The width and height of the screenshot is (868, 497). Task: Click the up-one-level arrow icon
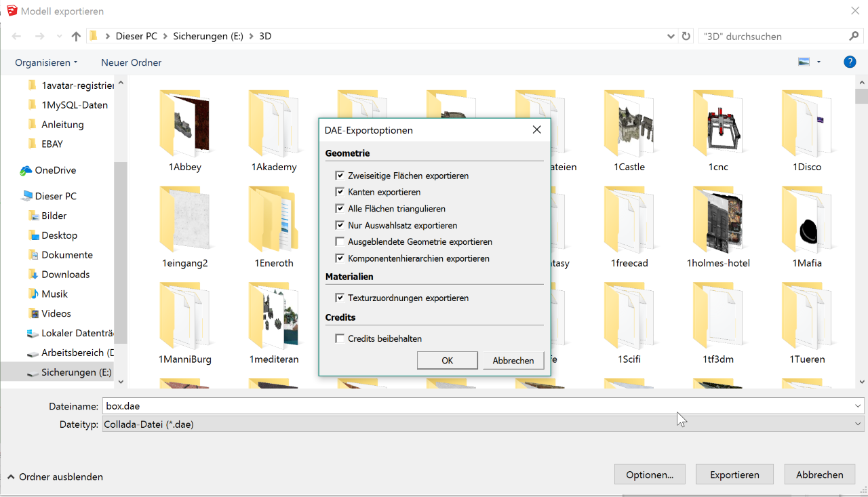pyautogui.click(x=76, y=37)
